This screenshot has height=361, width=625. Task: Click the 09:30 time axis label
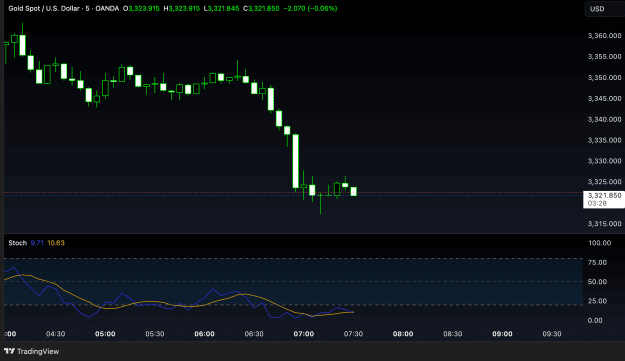(552, 334)
